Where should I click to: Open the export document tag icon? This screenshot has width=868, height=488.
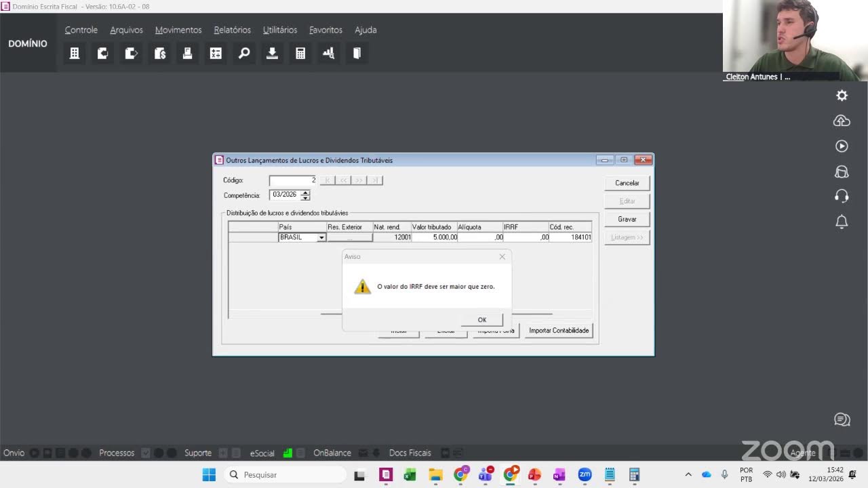click(131, 53)
